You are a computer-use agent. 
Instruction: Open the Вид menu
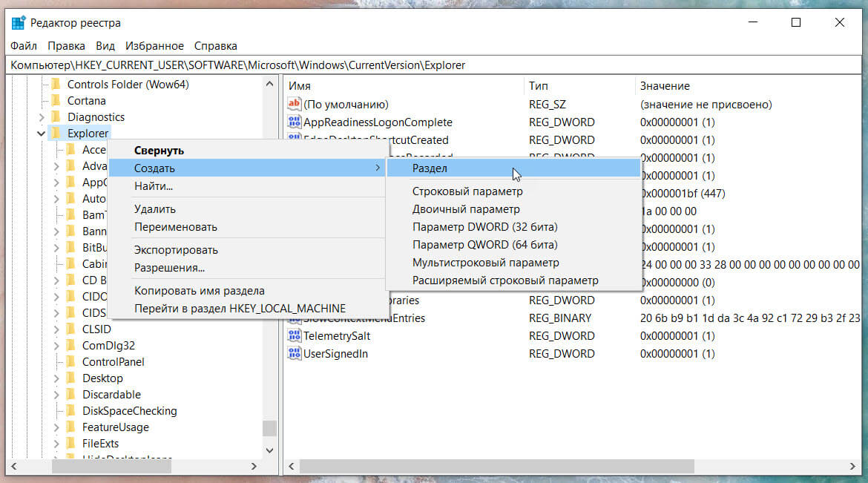pos(105,46)
